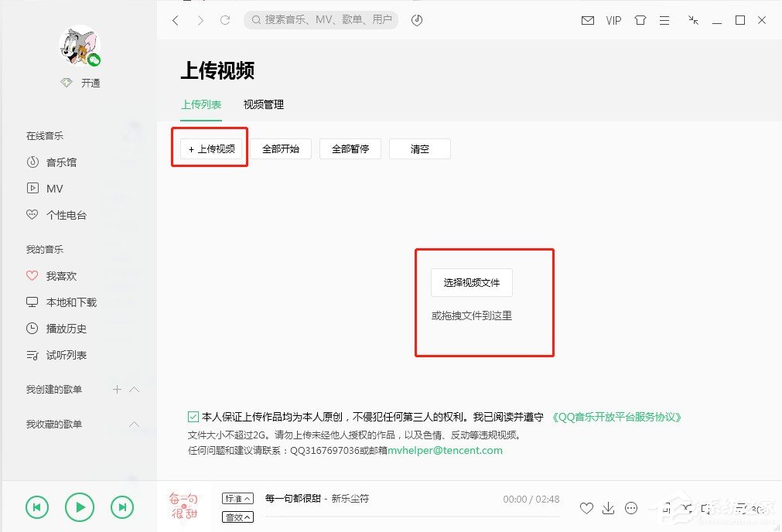
Task: Switch to mini mode via shrink icon
Action: (693, 20)
